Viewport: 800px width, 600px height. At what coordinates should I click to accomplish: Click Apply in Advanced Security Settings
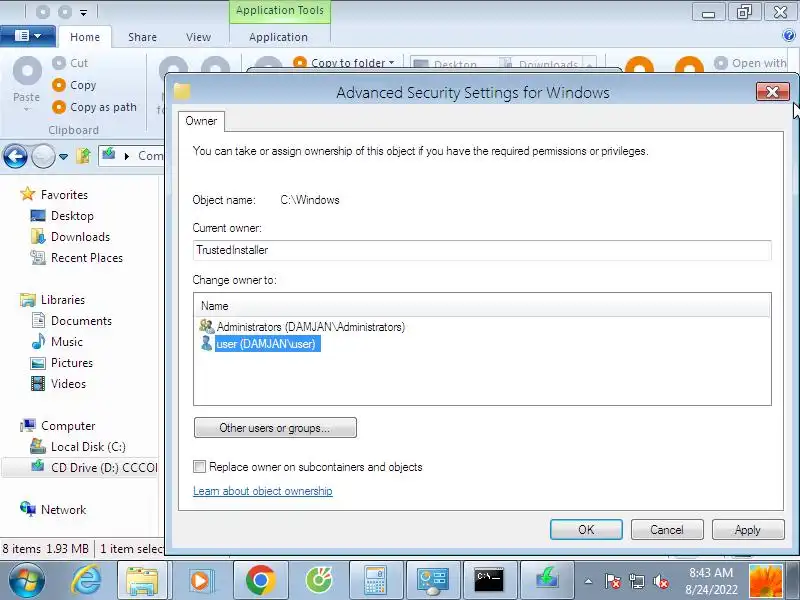[x=748, y=530]
